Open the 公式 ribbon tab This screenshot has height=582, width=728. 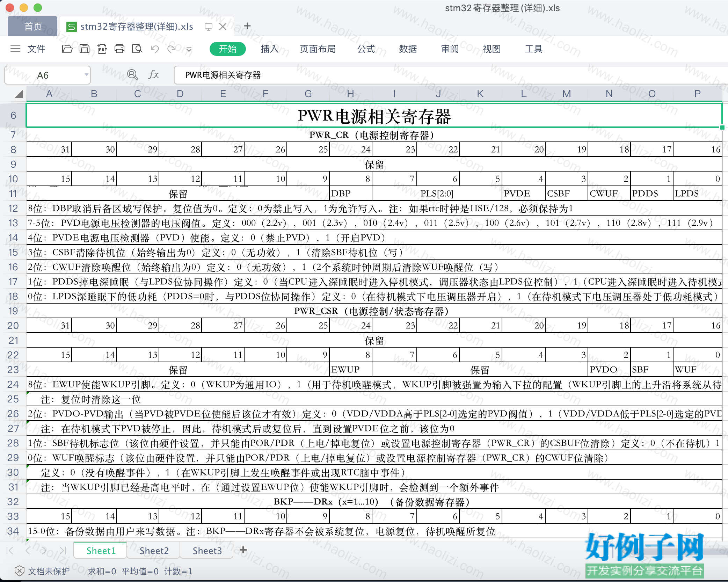pos(366,49)
